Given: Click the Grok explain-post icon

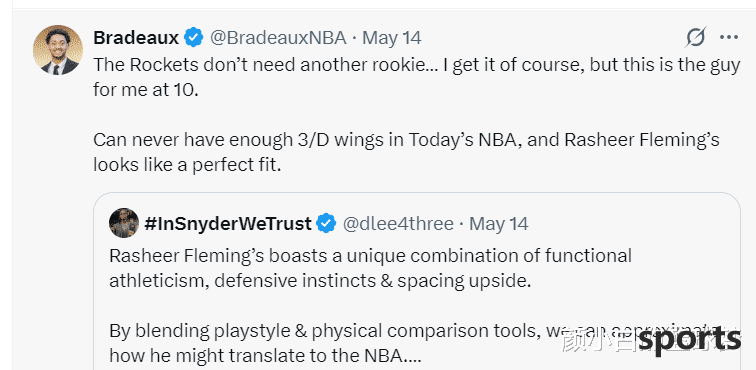Looking at the screenshot, I should point(696,37).
